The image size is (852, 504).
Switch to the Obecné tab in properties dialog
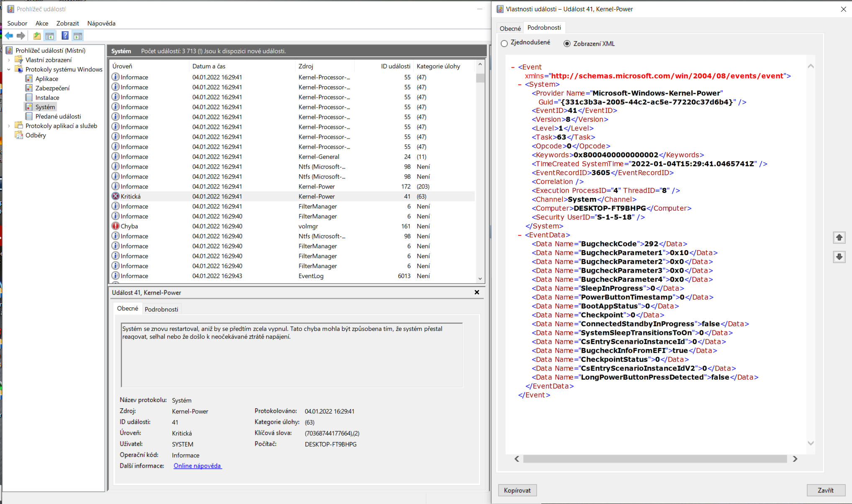pyautogui.click(x=510, y=28)
